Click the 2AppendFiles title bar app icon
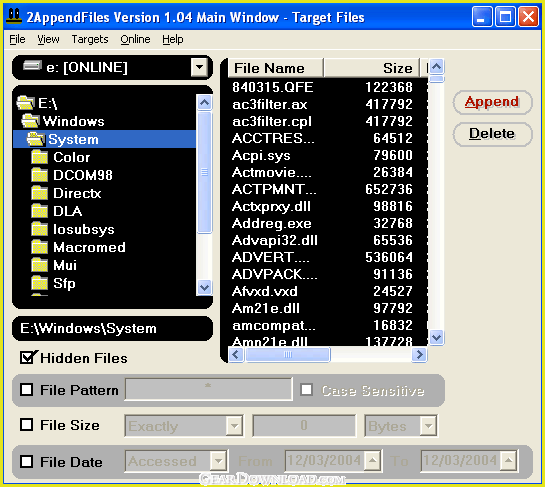 15,16
